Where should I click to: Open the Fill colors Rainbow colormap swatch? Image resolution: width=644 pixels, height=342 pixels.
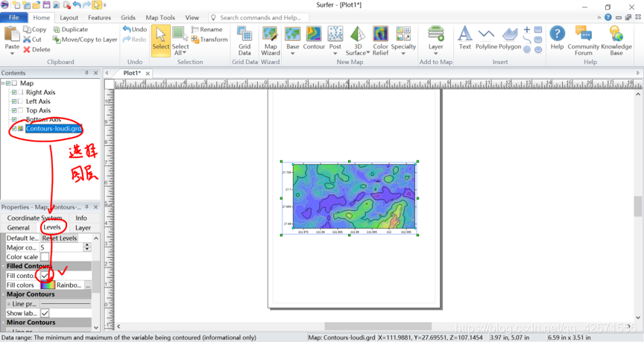click(48, 285)
